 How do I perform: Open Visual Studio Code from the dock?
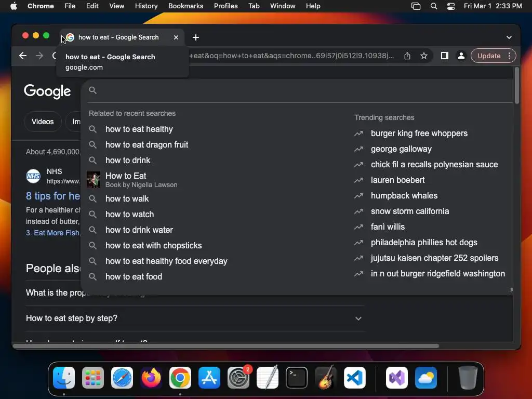[x=355, y=378]
